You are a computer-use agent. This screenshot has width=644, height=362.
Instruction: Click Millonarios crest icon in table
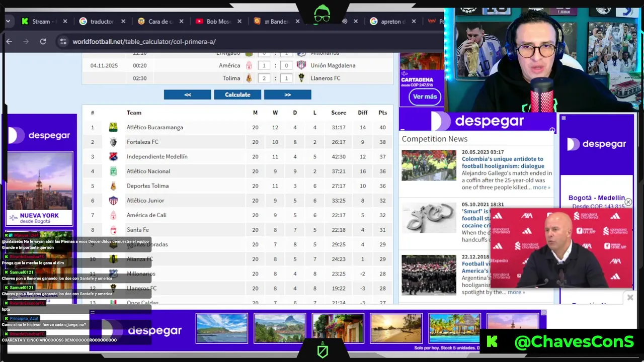(x=113, y=274)
